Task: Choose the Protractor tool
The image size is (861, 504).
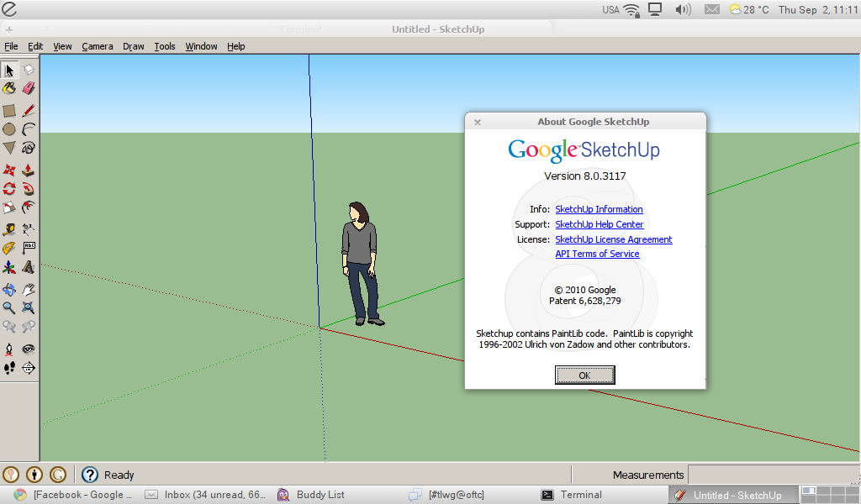Action: click(9, 248)
